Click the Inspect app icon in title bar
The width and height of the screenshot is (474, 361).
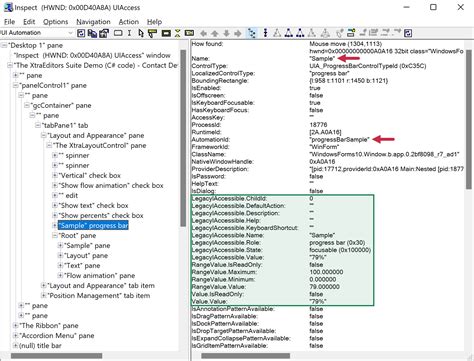click(8, 7)
